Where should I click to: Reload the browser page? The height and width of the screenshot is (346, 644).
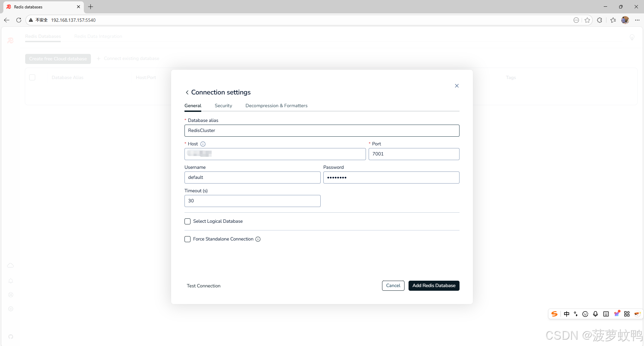(19, 20)
